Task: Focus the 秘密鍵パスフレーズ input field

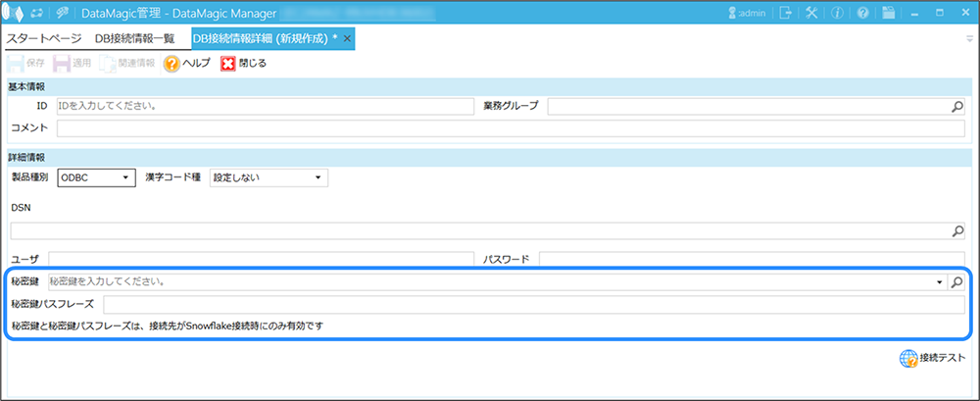Action: pyautogui.click(x=533, y=304)
